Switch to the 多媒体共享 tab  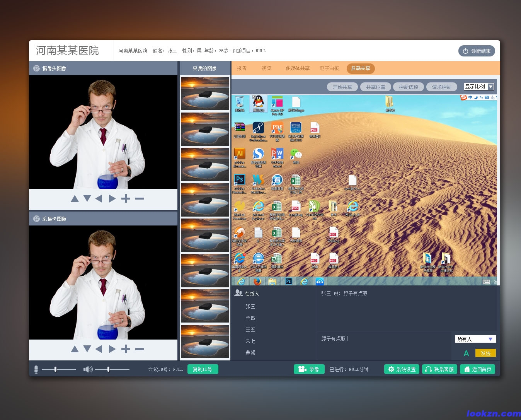tap(297, 68)
